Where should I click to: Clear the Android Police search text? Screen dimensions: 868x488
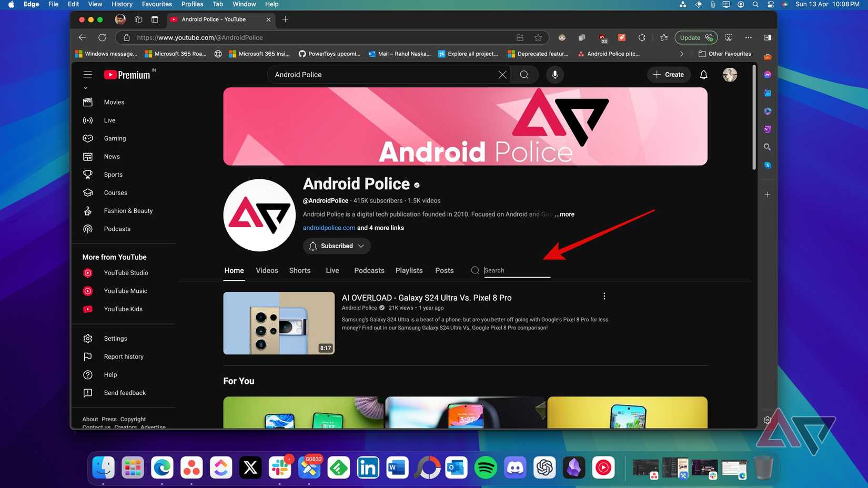point(502,75)
